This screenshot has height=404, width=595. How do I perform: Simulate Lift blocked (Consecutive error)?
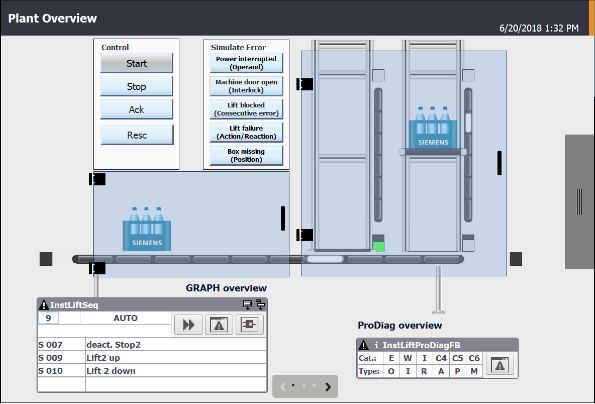(246, 109)
